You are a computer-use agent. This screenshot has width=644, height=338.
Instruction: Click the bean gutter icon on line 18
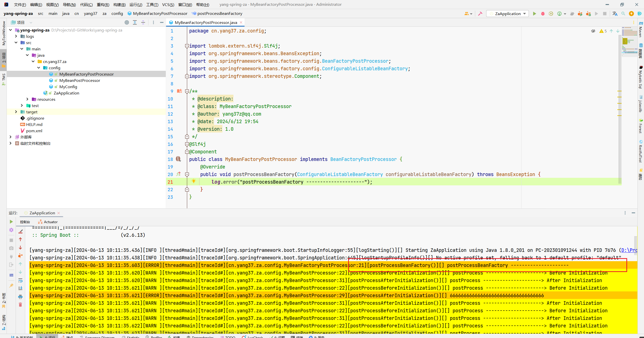click(x=178, y=159)
